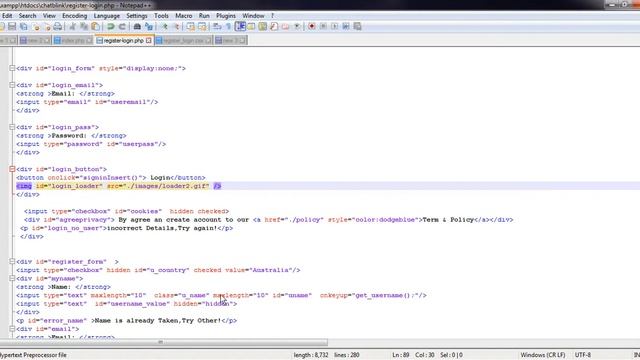The image size is (640, 360).
Task: Click the UTF-8 encoding status field
Action: (x=582, y=355)
